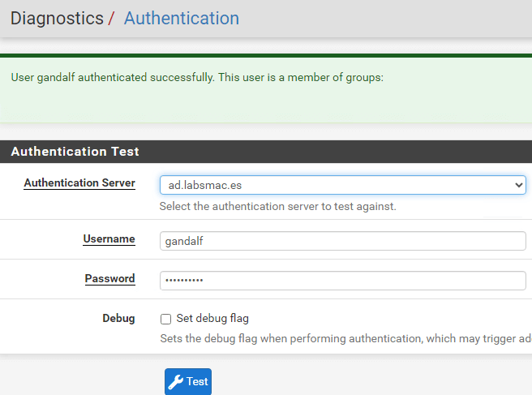Click the Authentication breadcrumb link

click(x=181, y=18)
